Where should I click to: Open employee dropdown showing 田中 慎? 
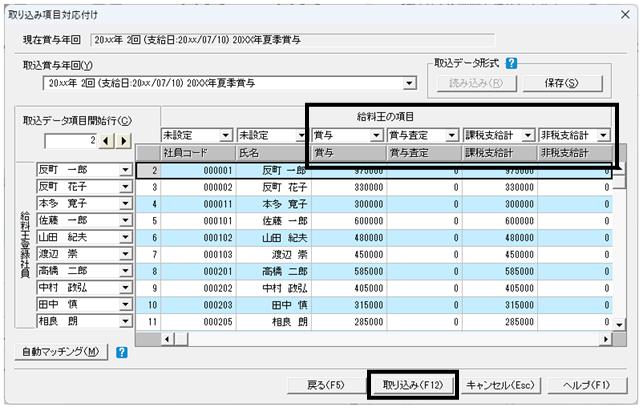(125, 305)
